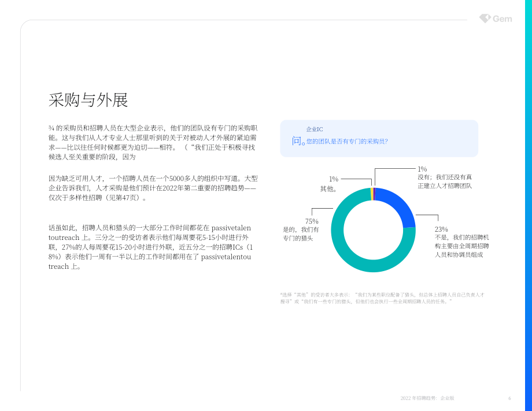
Task: Click the label 其他。 above the chart
Action: [328, 189]
